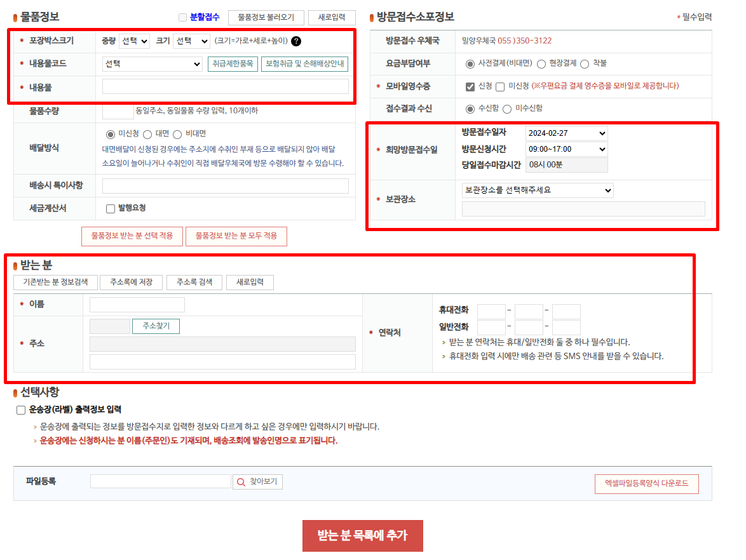The width and height of the screenshot is (746, 560).
Task: Click the 받는 분 목록에 추가 button
Action: (x=363, y=537)
